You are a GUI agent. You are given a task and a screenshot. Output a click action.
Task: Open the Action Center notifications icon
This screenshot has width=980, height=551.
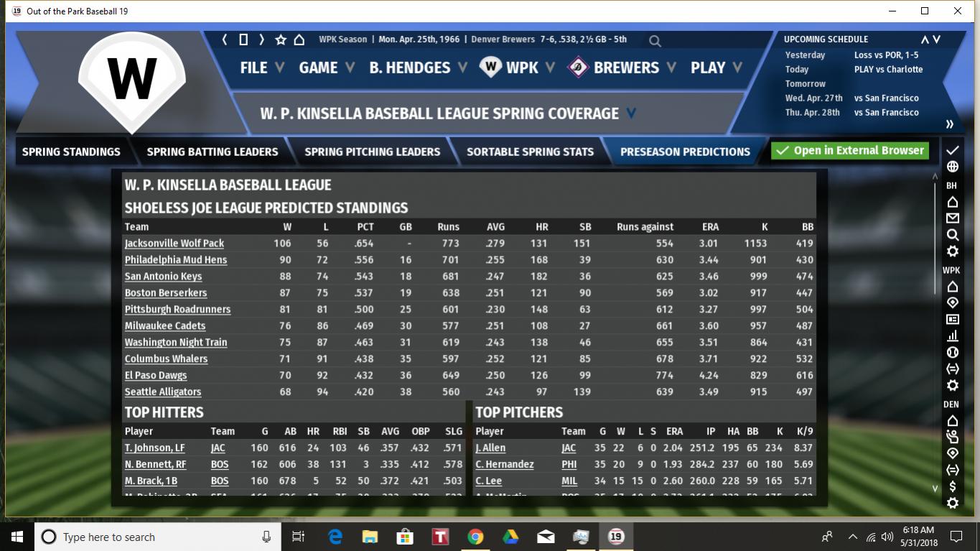click(x=956, y=537)
